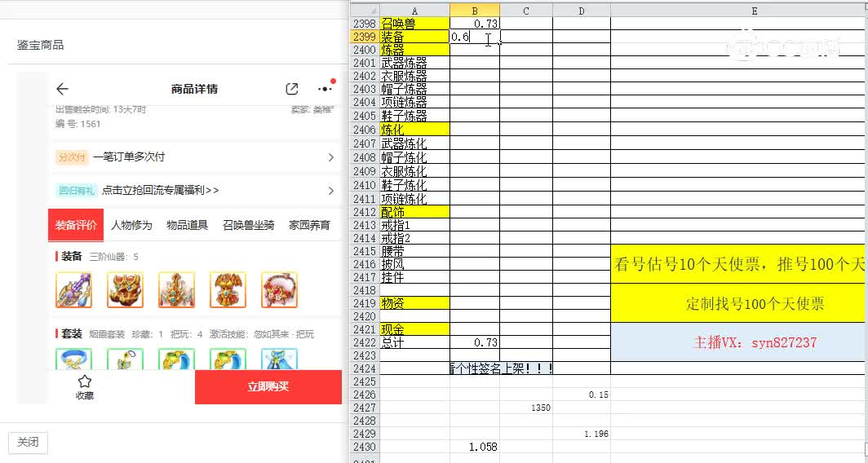
Task: Select the 帽子炼器 cell
Action: point(414,89)
